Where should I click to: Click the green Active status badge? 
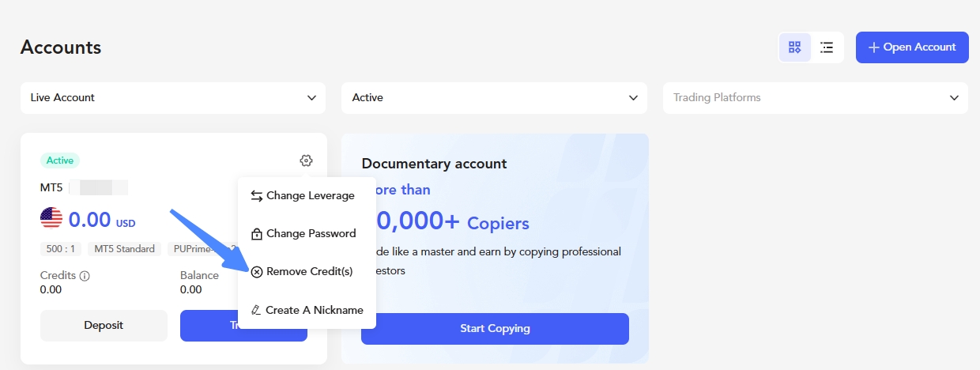click(60, 160)
